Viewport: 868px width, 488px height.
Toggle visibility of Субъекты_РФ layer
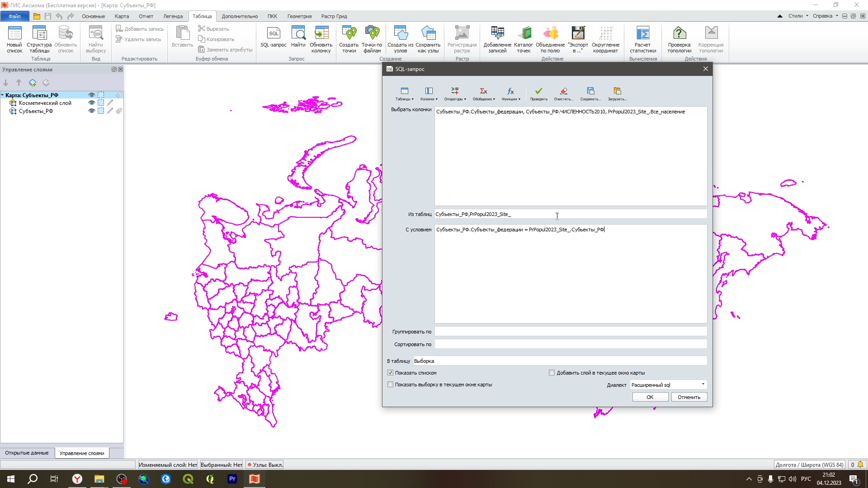(x=92, y=111)
